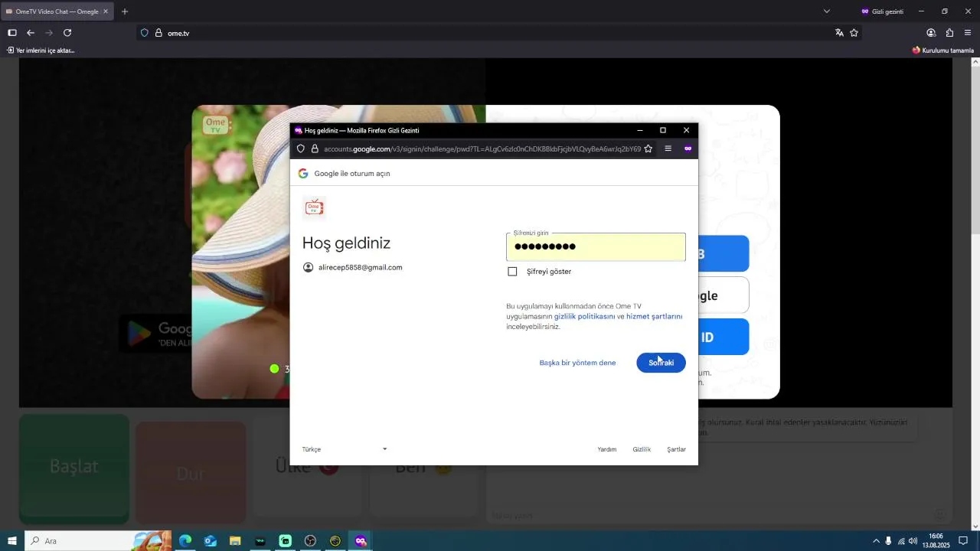Image resolution: width=980 pixels, height=551 pixels.
Task: Open OBS Studio from the taskbar
Action: pos(310,541)
